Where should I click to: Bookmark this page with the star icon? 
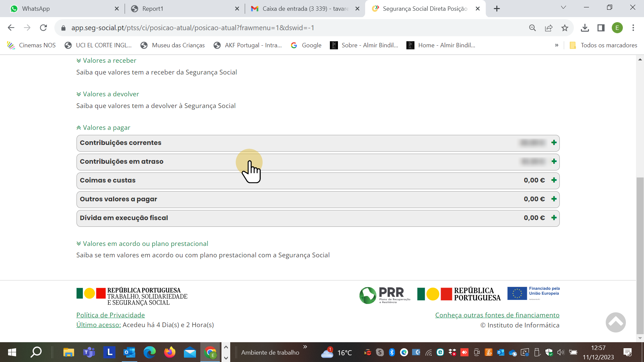click(x=565, y=28)
